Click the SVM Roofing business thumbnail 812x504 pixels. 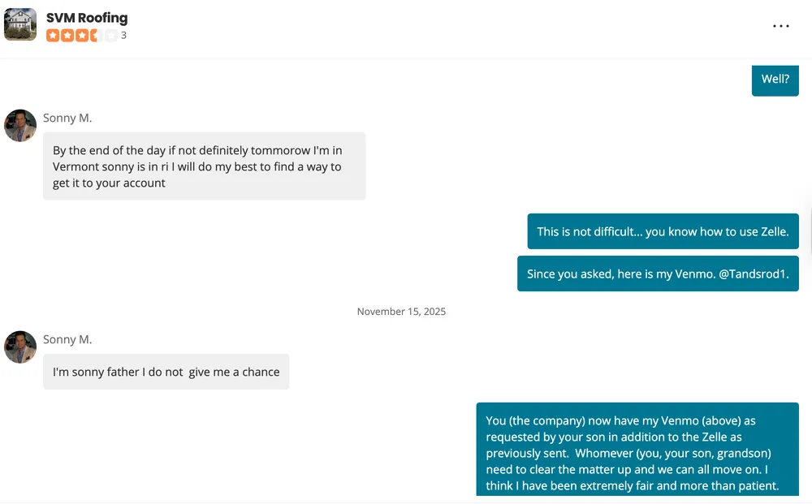(x=20, y=24)
